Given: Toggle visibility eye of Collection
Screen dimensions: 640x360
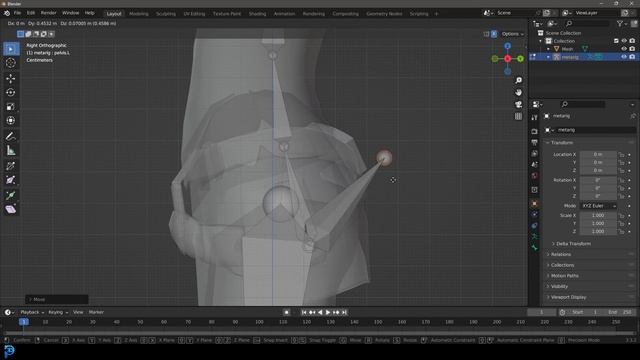Looking at the screenshot, I should click(x=624, y=41).
